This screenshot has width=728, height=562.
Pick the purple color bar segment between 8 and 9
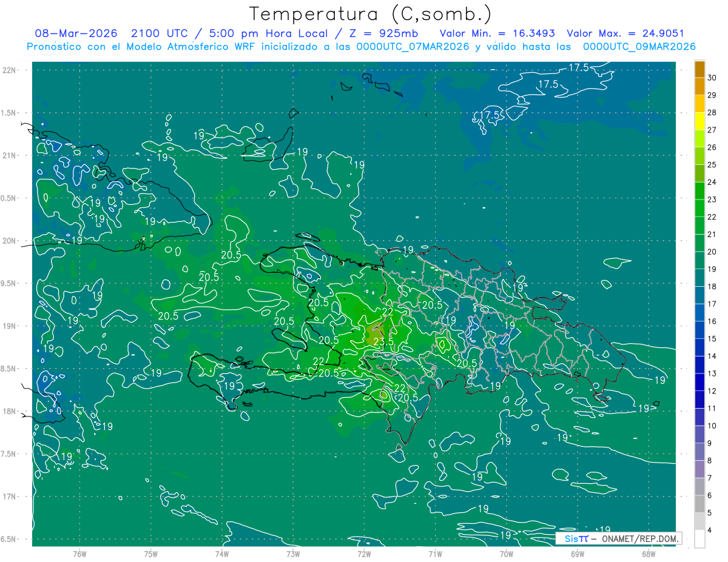[699, 452]
